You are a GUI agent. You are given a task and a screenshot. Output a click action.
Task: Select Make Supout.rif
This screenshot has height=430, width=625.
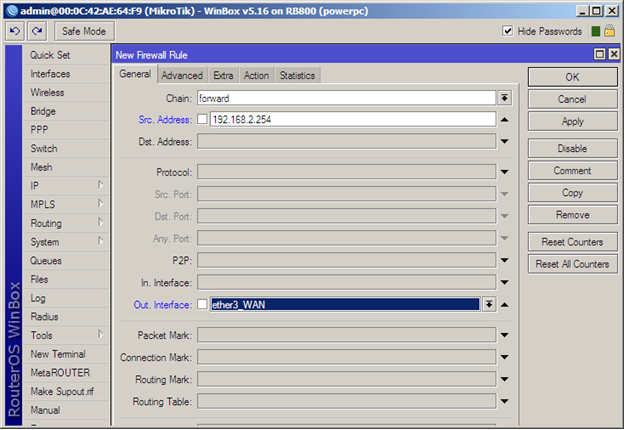click(x=66, y=391)
